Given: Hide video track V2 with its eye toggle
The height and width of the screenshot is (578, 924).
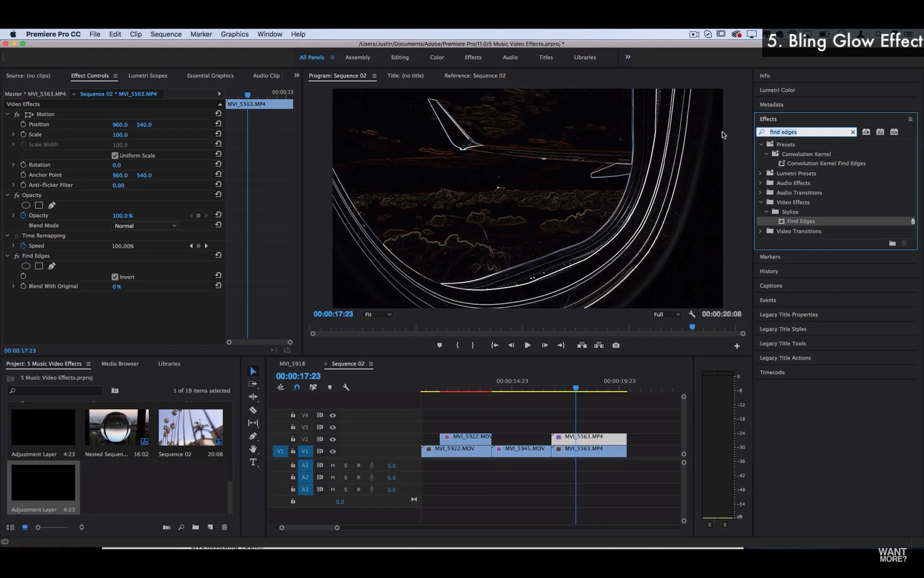Looking at the screenshot, I should [333, 439].
